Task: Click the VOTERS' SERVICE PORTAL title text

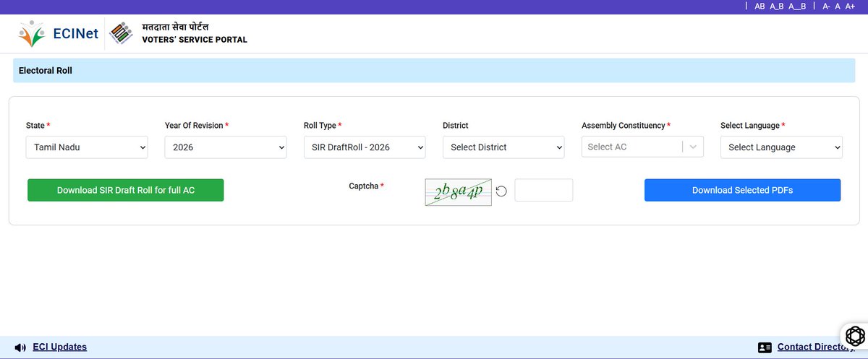Action: (x=195, y=40)
